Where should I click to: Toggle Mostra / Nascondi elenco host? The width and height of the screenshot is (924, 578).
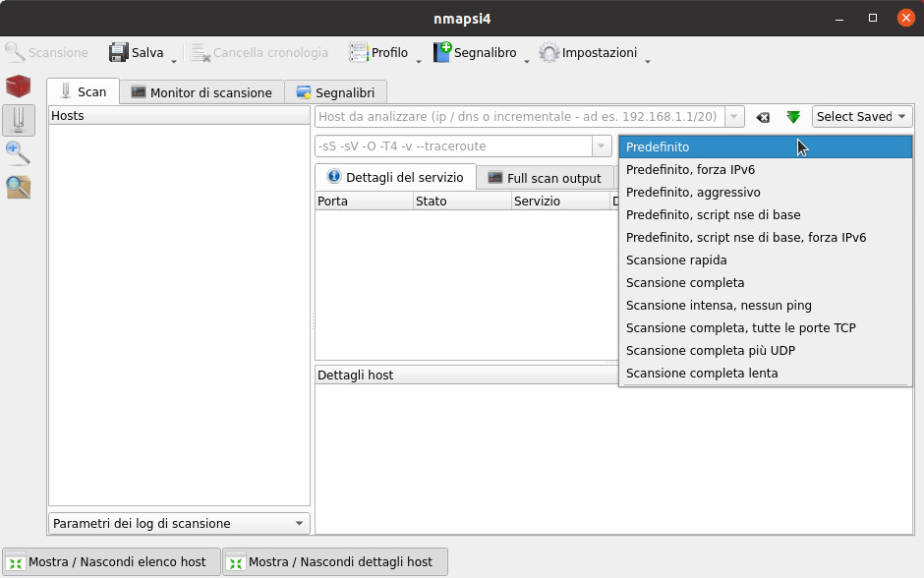(112, 562)
